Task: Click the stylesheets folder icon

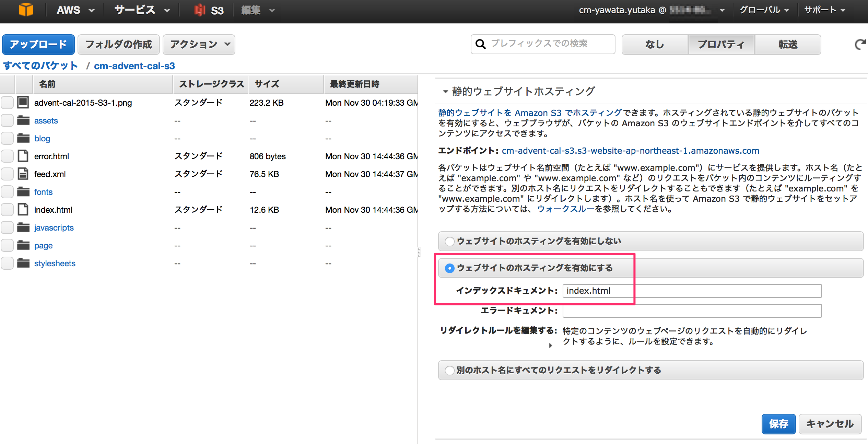Action: [x=23, y=263]
